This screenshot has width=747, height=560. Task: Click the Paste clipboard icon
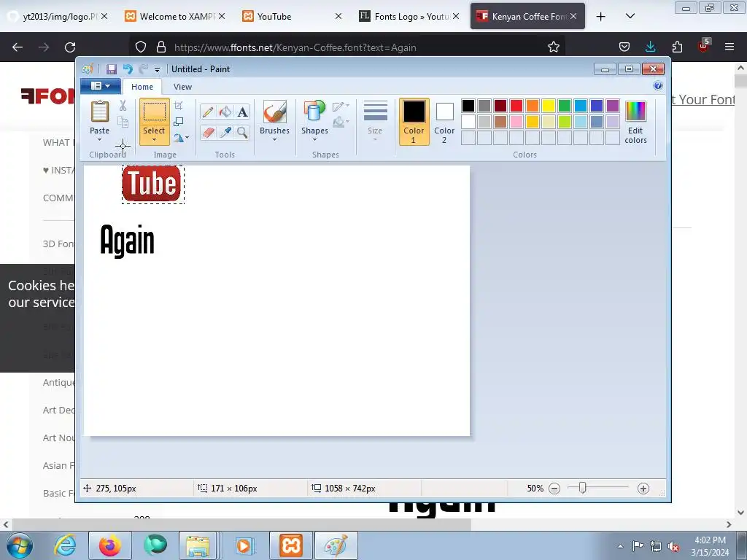pos(99,112)
